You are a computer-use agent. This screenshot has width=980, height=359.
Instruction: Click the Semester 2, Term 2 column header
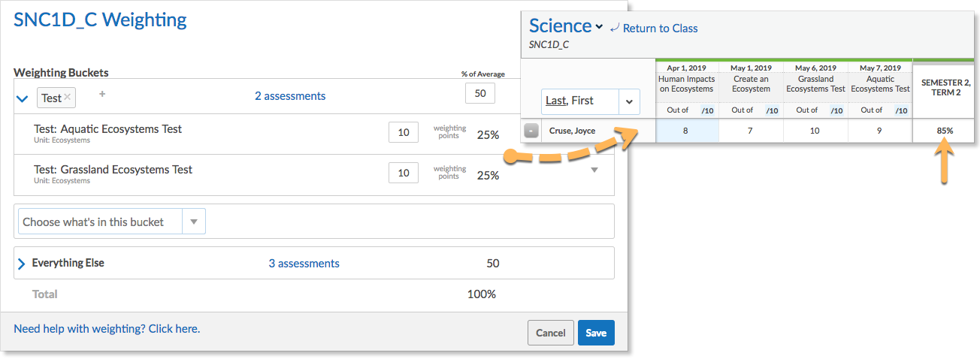(945, 88)
